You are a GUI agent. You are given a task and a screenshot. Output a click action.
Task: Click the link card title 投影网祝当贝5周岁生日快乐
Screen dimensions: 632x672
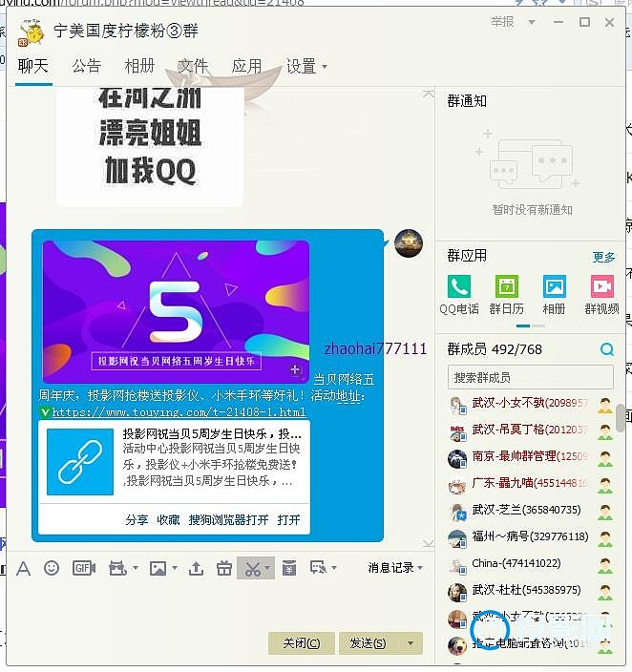pos(212,433)
